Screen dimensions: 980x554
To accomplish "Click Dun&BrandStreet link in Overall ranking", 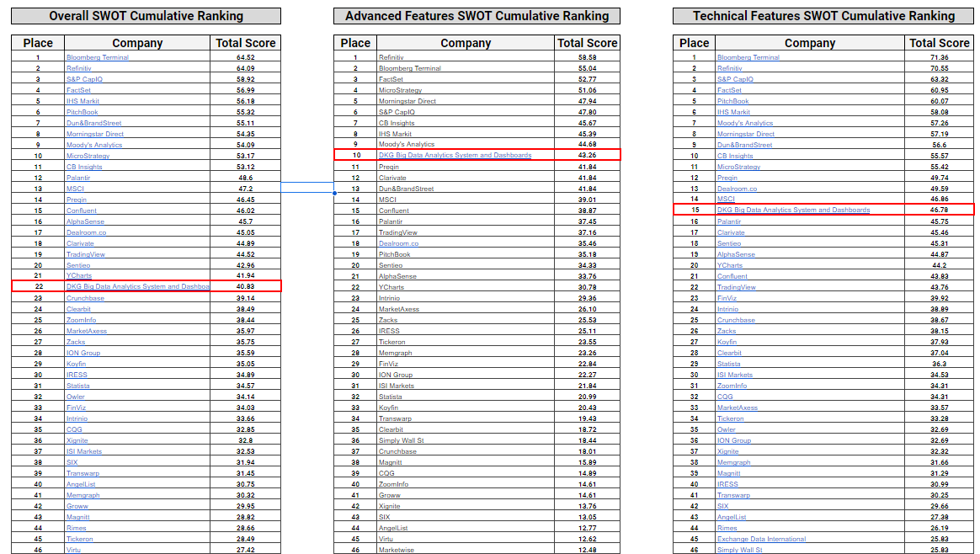I will coord(93,123).
